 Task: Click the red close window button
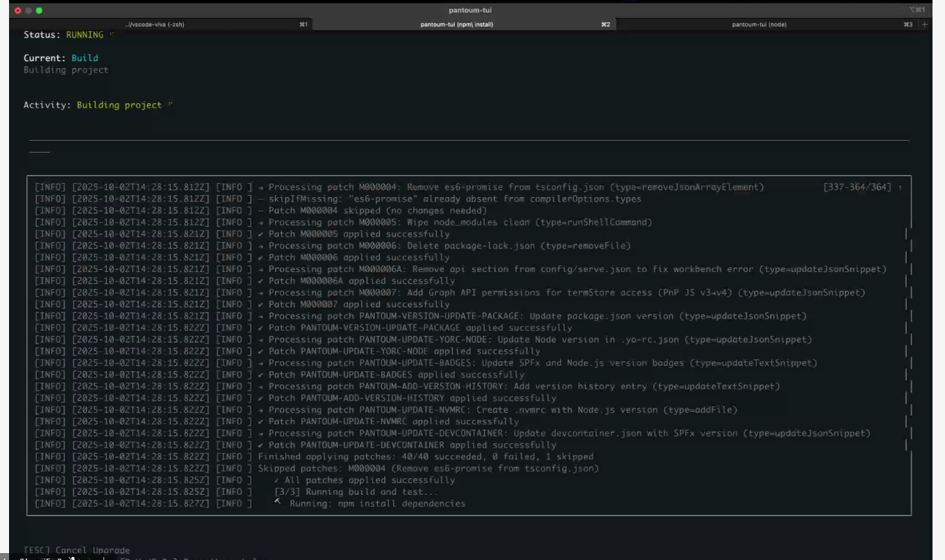tap(17, 10)
